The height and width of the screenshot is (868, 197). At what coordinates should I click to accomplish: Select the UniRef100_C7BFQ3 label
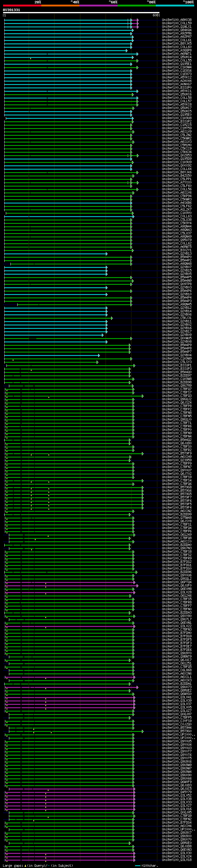[x=177, y=396]
